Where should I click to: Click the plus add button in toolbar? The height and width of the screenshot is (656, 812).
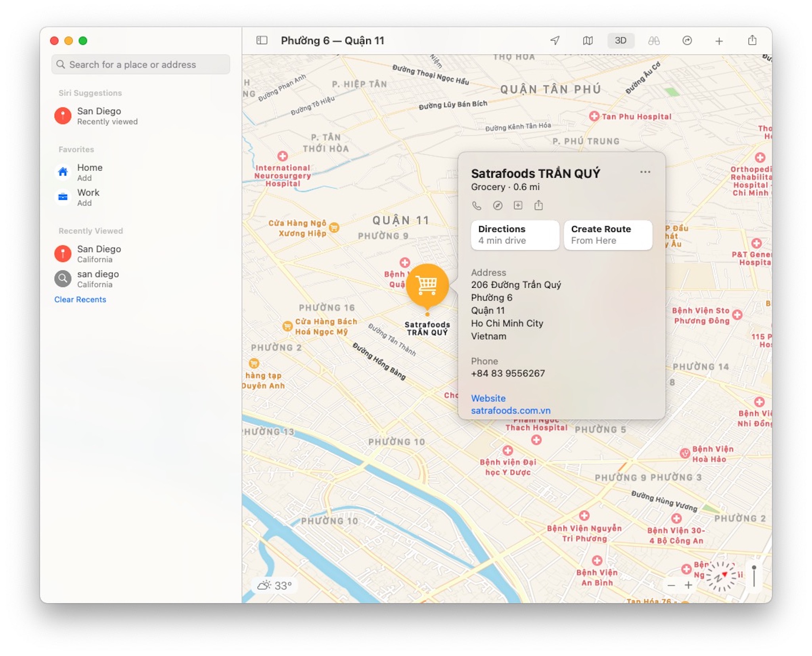click(719, 41)
